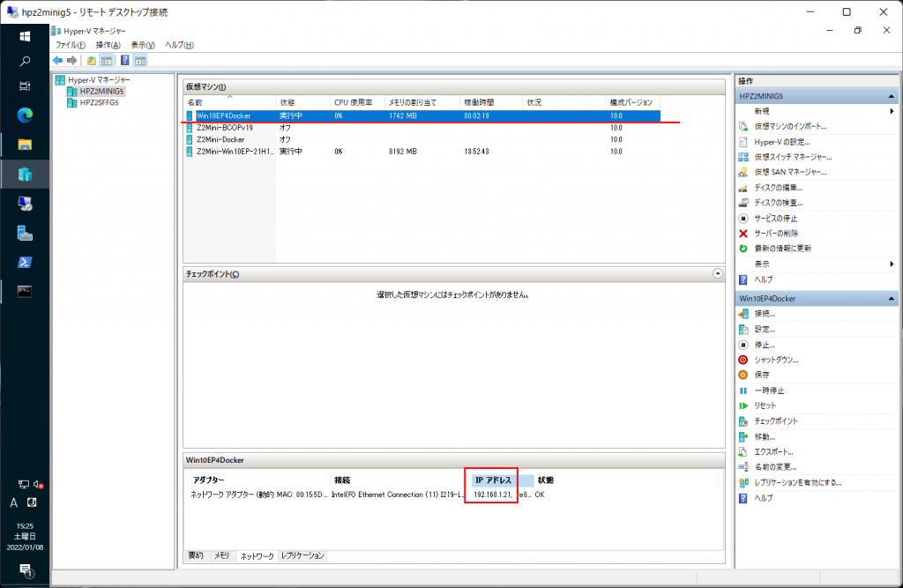Open 設定 for Win10EP4Docker
The image size is (903, 588).
pos(765,330)
